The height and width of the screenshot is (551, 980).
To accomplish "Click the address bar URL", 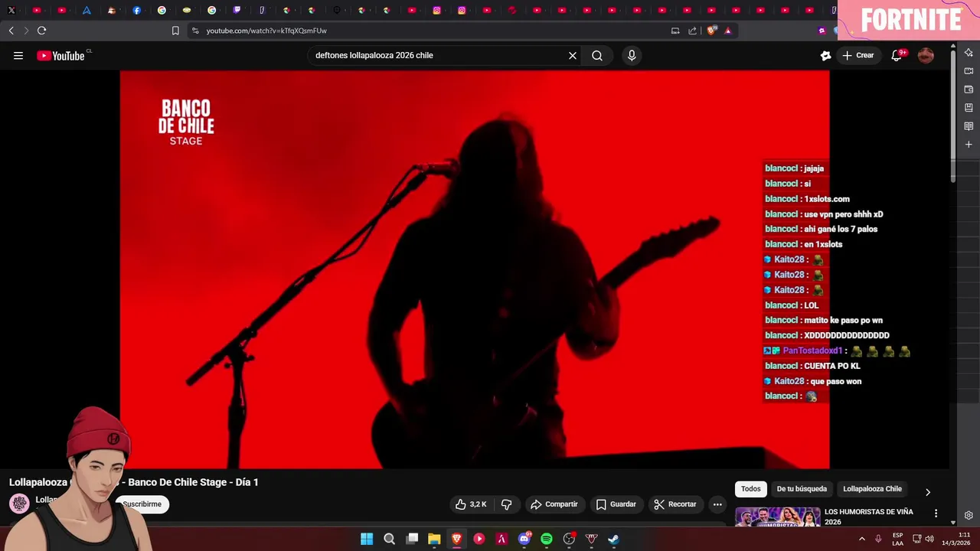I will pos(266,31).
